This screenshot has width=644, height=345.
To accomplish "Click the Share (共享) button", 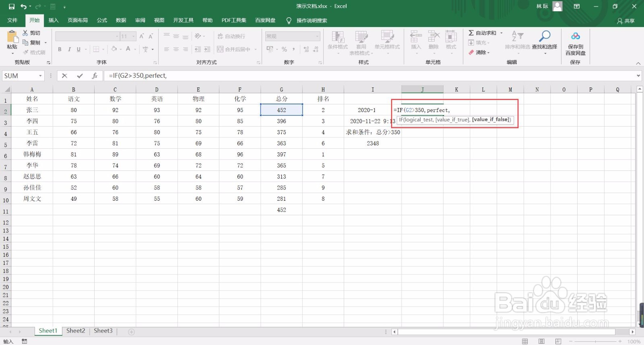I will click(x=626, y=21).
